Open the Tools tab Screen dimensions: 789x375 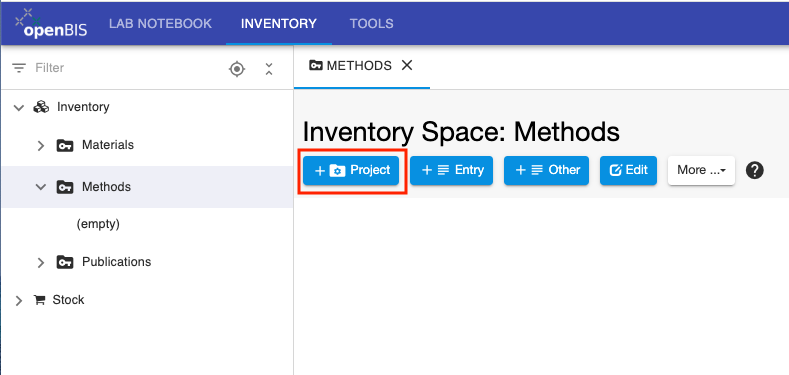click(371, 24)
